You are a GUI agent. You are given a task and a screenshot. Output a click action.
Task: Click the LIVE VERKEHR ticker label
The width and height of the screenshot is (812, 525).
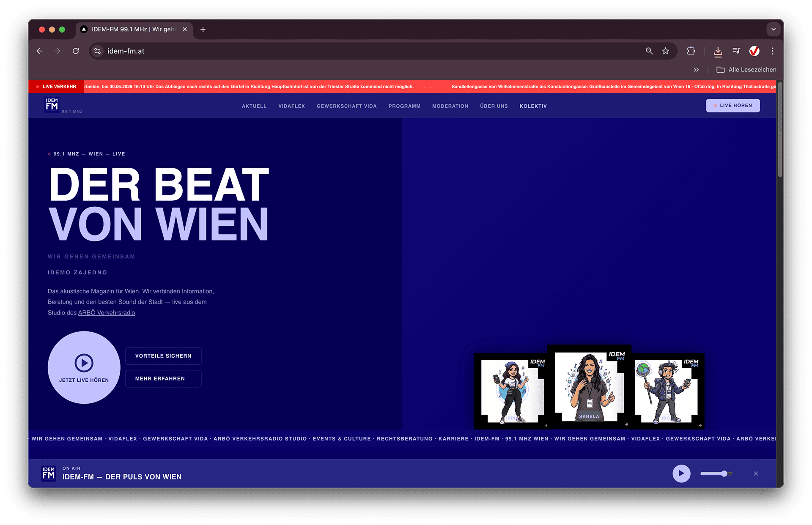pyautogui.click(x=56, y=87)
